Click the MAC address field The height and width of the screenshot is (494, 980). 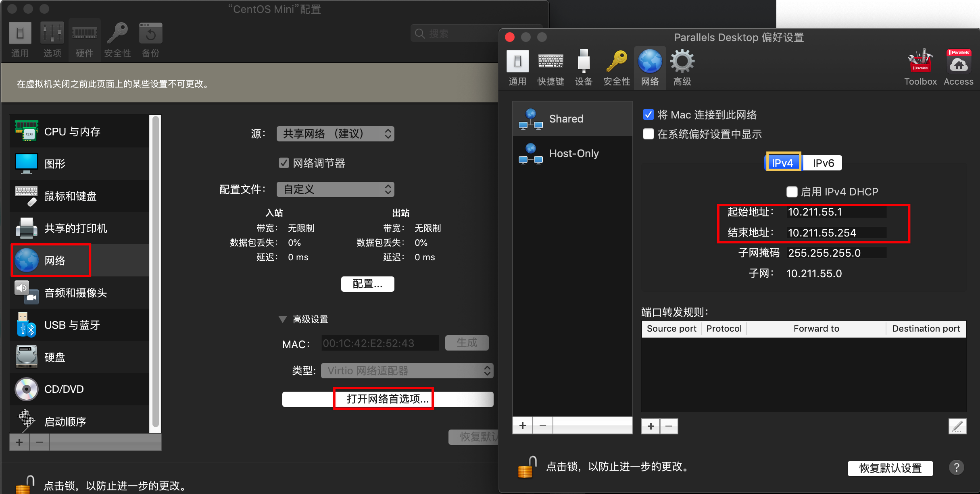pyautogui.click(x=380, y=343)
